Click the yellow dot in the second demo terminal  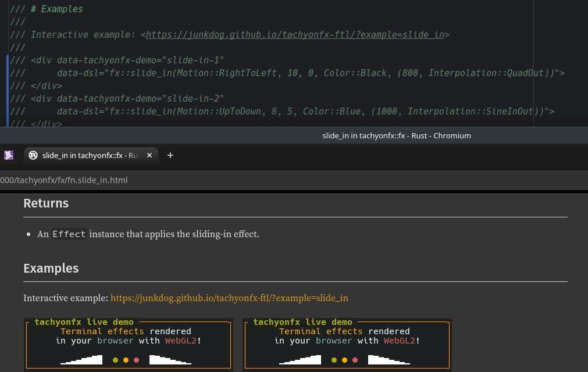[x=344, y=360]
